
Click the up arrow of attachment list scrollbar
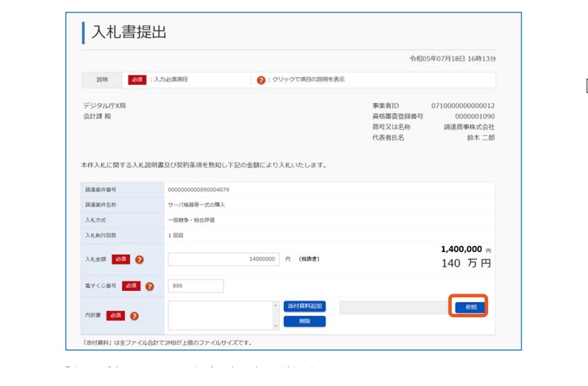click(276, 305)
